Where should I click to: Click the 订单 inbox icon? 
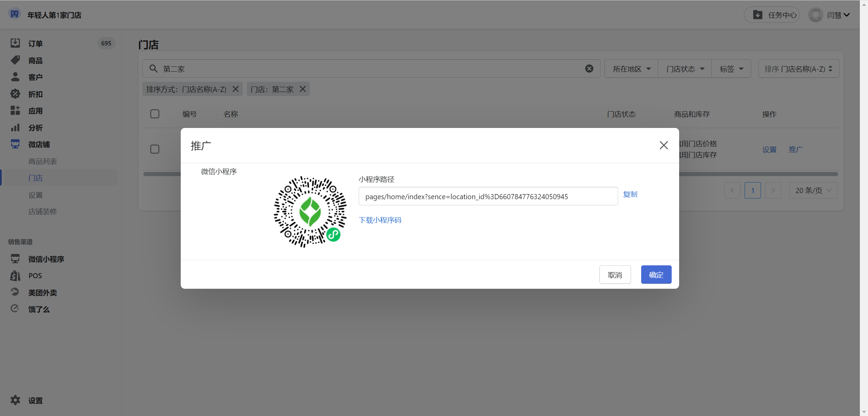tap(15, 43)
